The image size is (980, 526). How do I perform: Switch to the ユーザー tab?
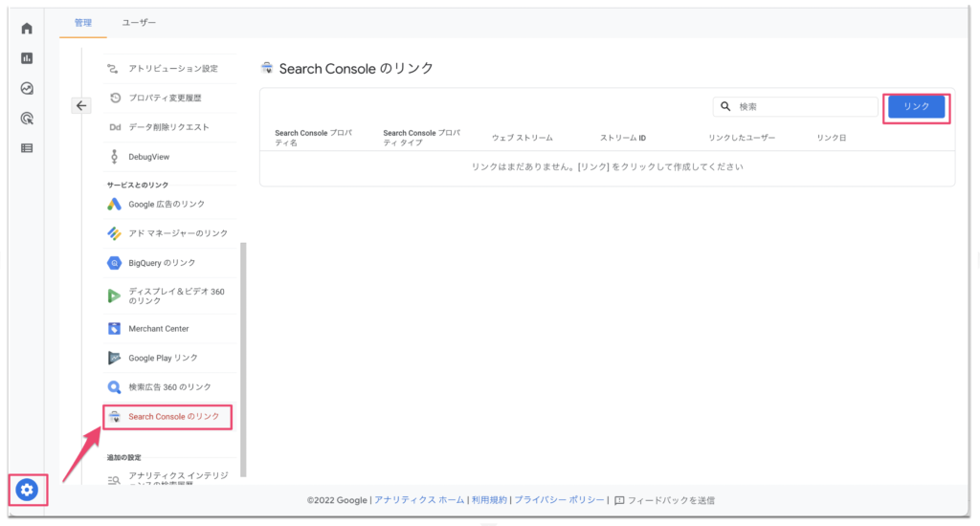pyautogui.click(x=139, y=22)
